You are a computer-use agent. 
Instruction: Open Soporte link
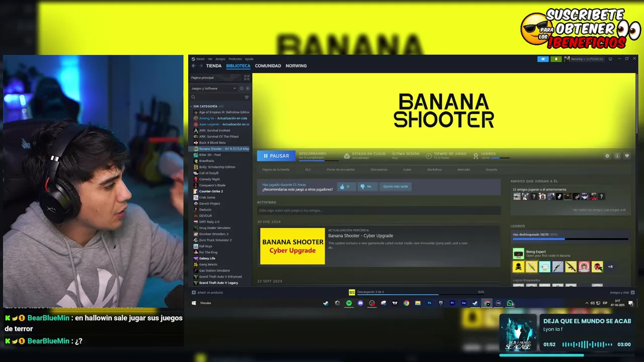pos(491,169)
